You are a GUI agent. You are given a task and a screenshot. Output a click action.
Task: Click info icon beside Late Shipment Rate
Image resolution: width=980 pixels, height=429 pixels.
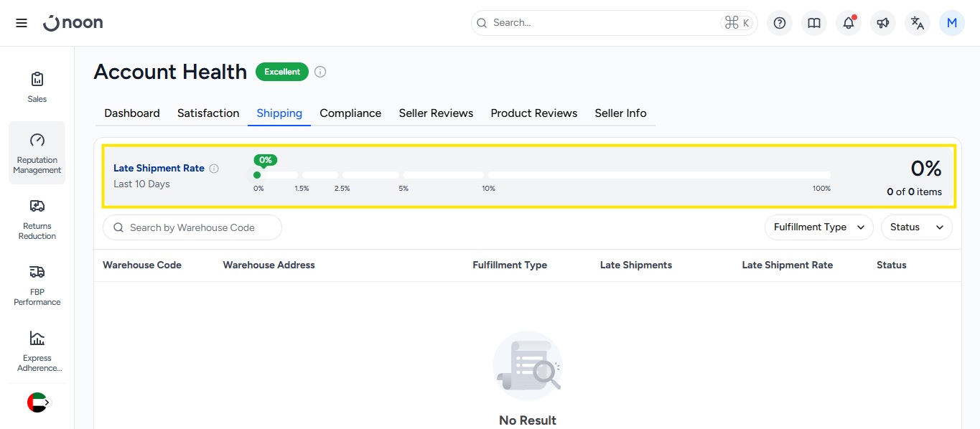(214, 169)
